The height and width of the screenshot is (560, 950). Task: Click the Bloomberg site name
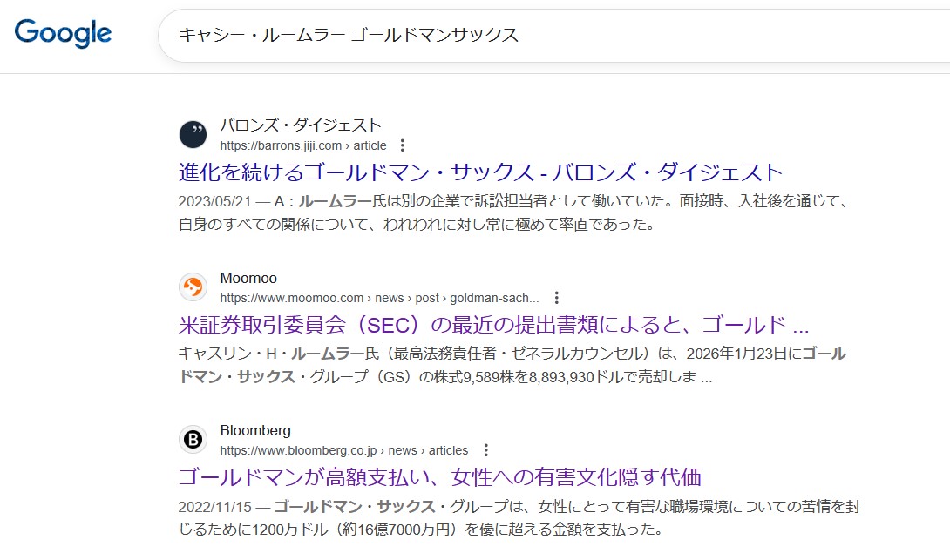[x=255, y=431]
